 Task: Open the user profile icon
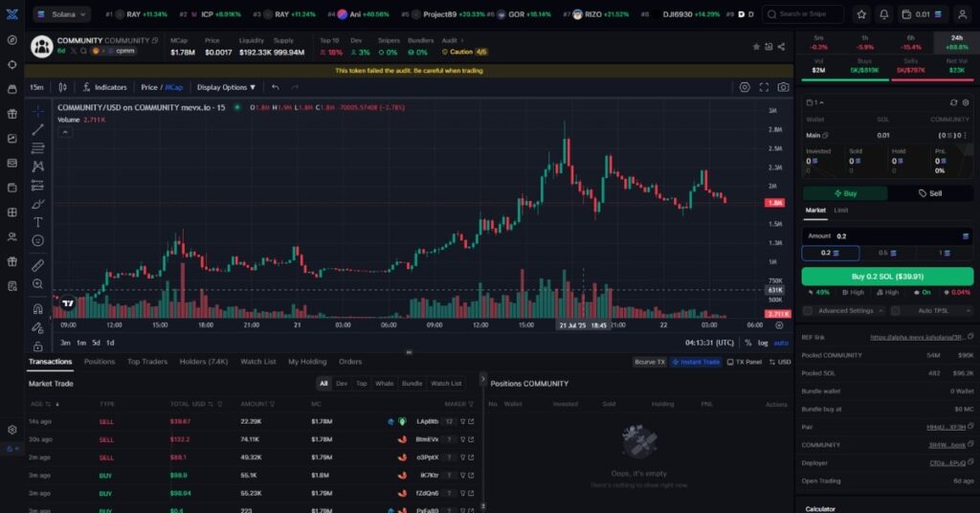click(963, 14)
